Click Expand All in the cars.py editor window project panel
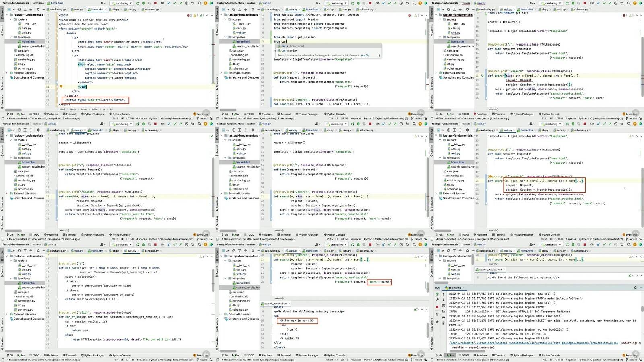 (x=25, y=251)
